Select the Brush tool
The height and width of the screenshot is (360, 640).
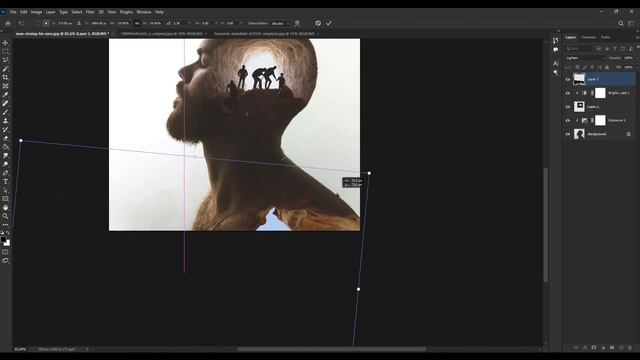click(x=5, y=112)
